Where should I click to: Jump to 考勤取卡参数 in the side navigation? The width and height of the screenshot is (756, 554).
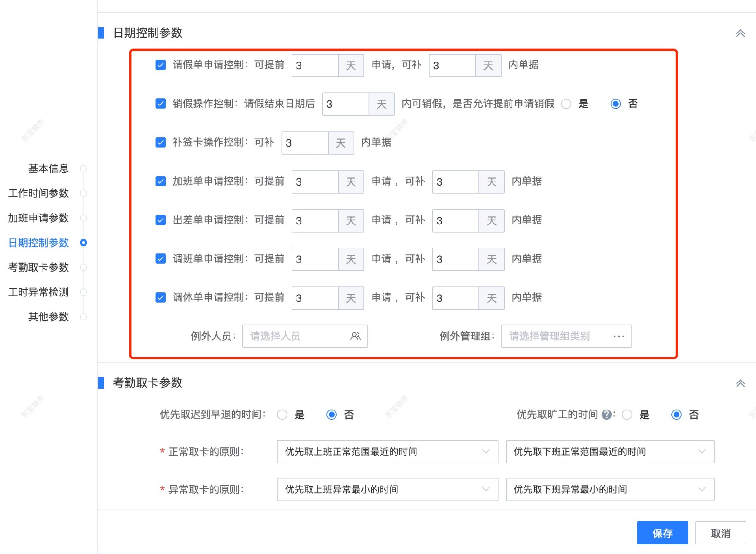tap(39, 267)
